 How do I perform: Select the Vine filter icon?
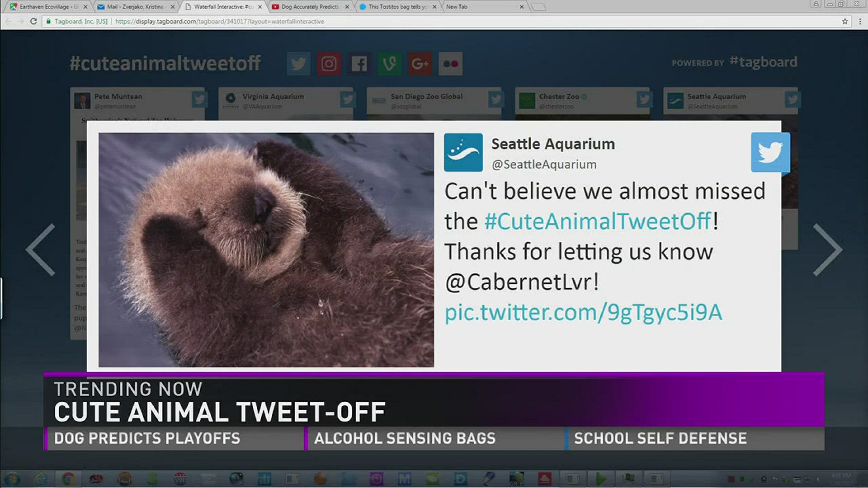tap(389, 63)
